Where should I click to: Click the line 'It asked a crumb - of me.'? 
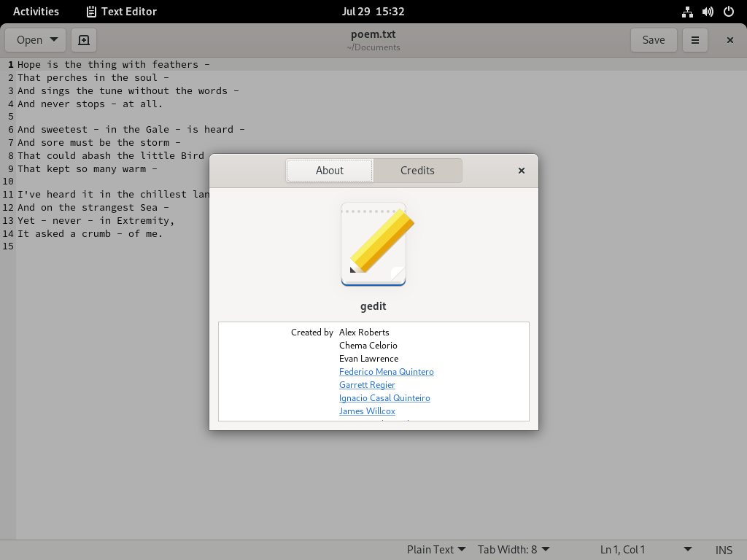[x=90, y=234]
